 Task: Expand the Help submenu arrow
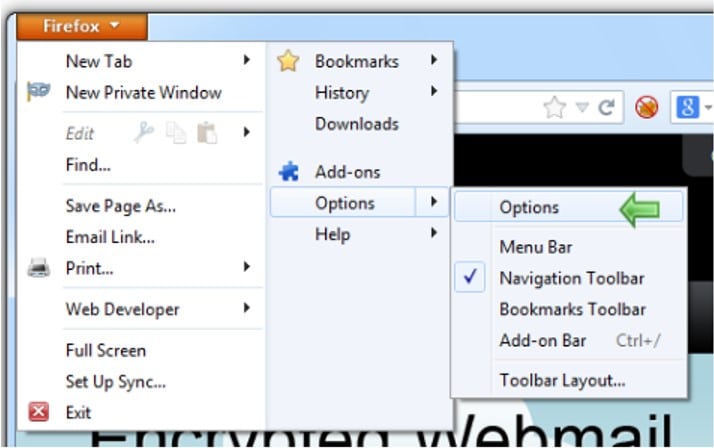(434, 233)
